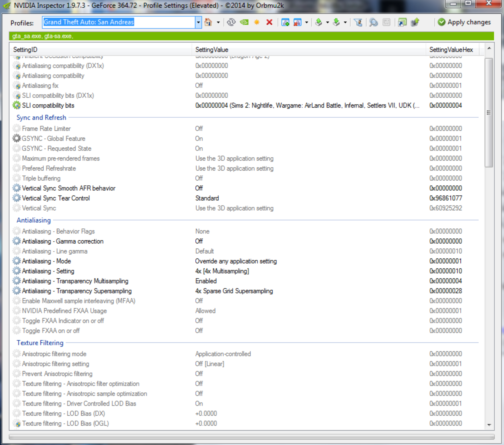Click scrollbar up arrow of settings list
The height and width of the screenshot is (445, 504).
tap(489, 48)
